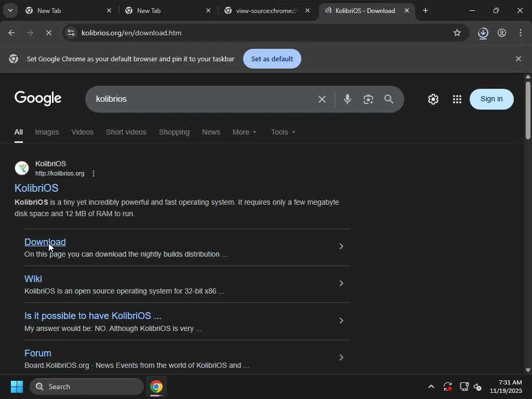Open a new browser tab with plus

click(425, 11)
